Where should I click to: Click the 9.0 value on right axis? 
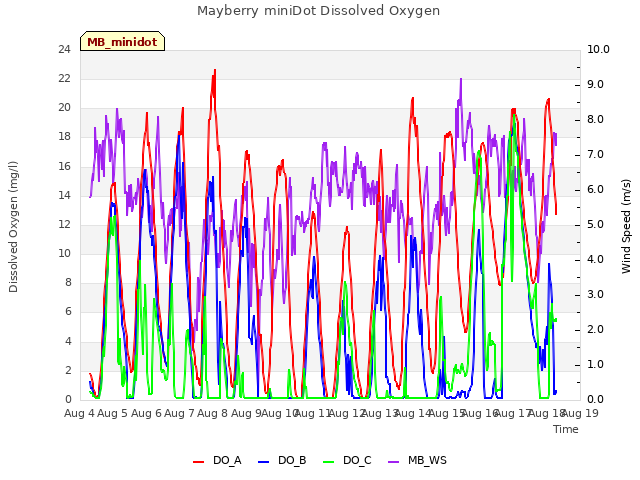click(595, 84)
